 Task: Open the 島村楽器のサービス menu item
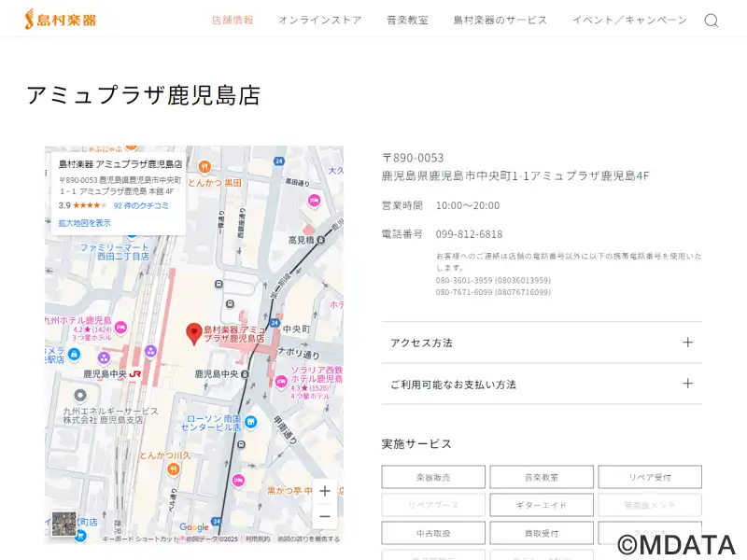[x=500, y=20]
